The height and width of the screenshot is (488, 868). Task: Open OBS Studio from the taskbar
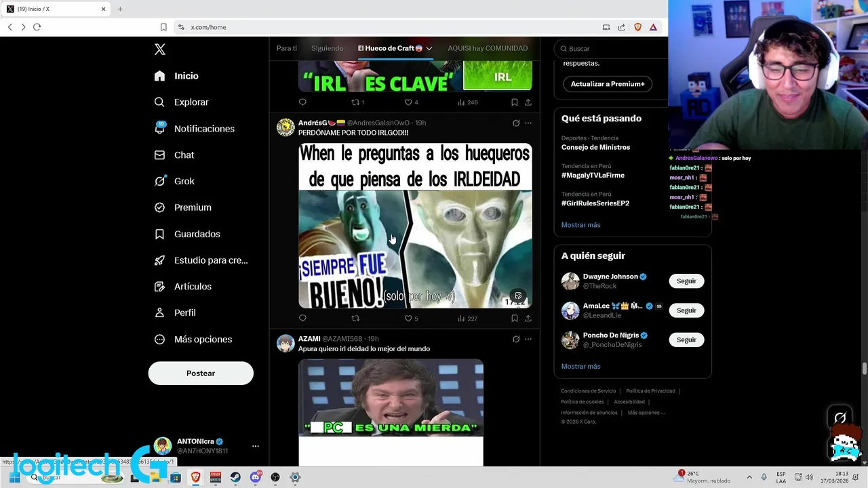pyautogui.click(x=275, y=477)
